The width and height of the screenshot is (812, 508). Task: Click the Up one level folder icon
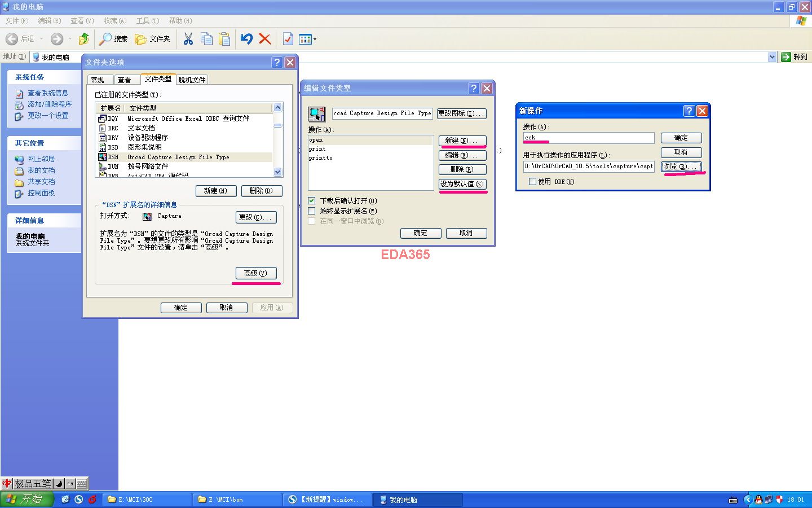pyautogui.click(x=84, y=39)
